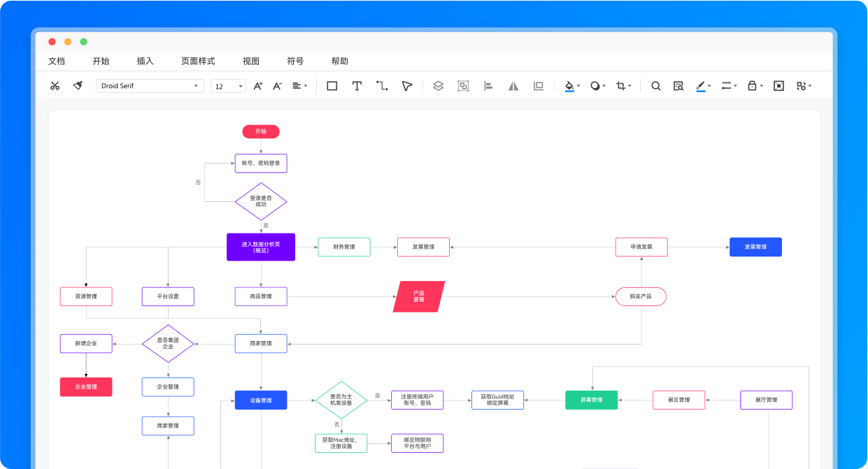The width and height of the screenshot is (868, 469).
Task: Select the 设备管理 node in the diagram
Action: pos(260,400)
